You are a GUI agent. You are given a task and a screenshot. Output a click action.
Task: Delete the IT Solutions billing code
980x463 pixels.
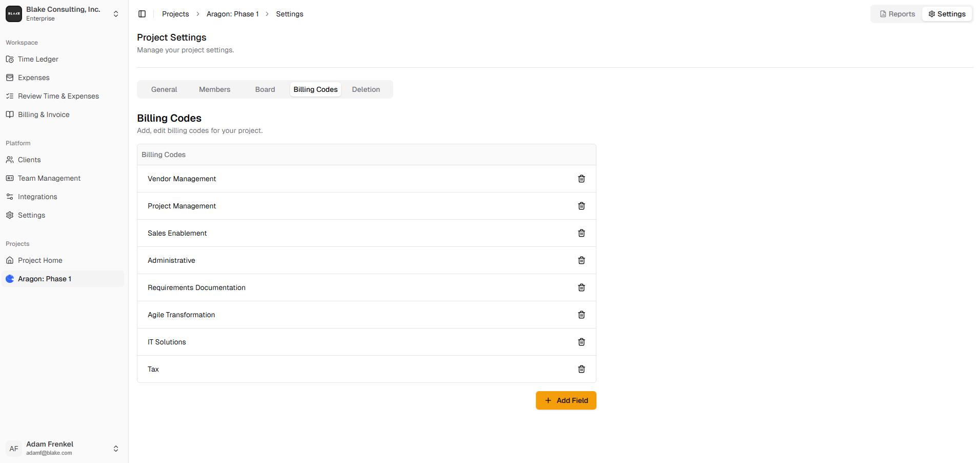click(x=582, y=342)
